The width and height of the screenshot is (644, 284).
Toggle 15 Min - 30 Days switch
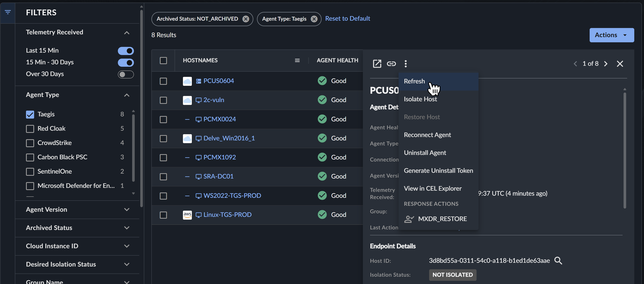(x=126, y=63)
